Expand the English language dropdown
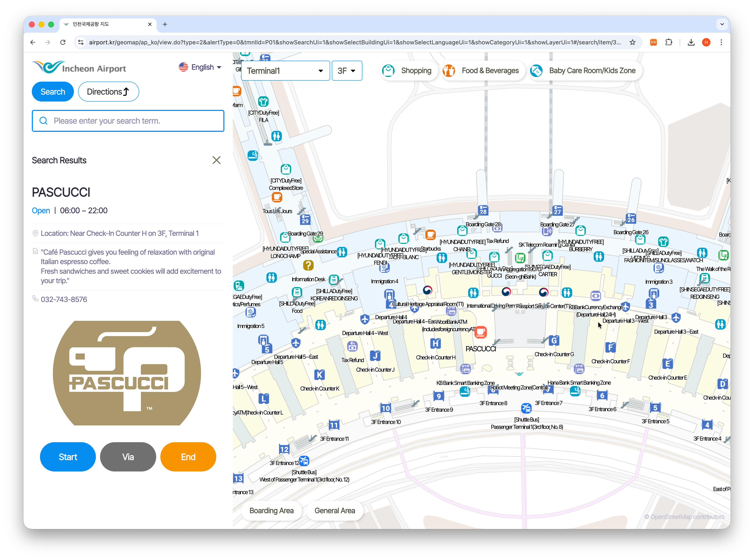The image size is (754, 560). [x=200, y=67]
